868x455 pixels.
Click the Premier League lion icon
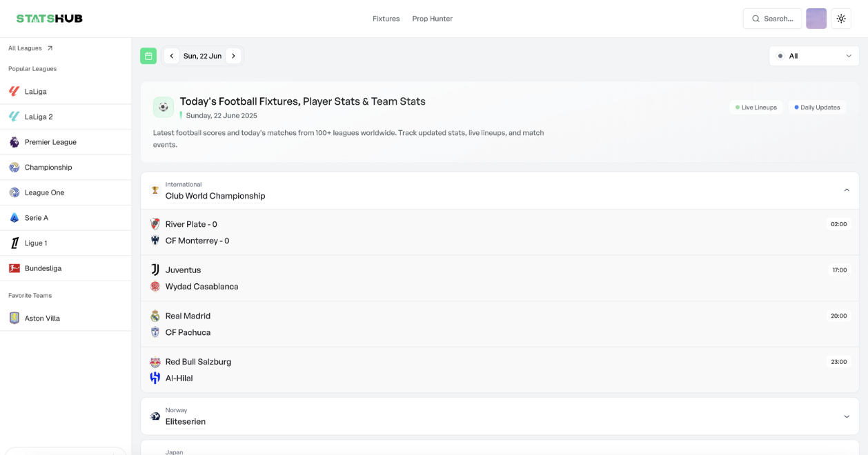[14, 142]
